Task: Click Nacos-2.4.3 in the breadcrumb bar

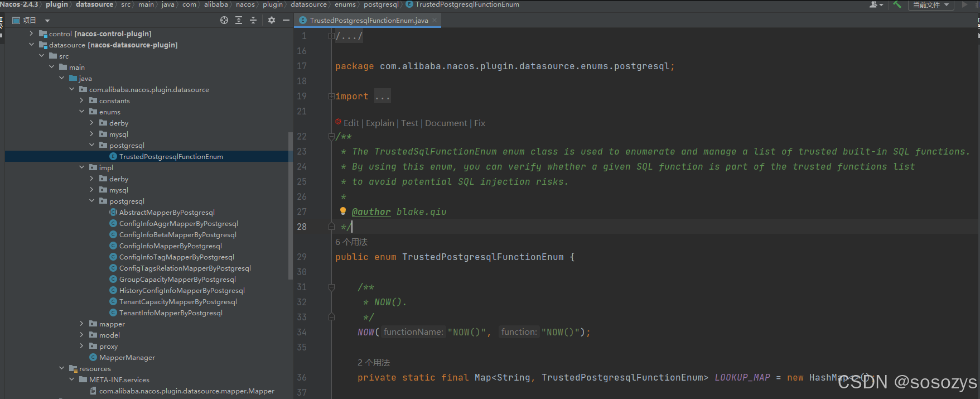Action: (19, 4)
